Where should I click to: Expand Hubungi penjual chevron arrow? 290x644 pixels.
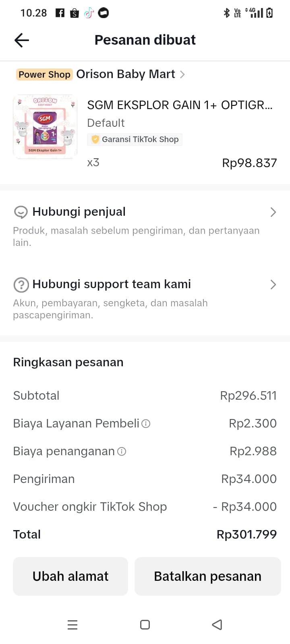point(273,212)
